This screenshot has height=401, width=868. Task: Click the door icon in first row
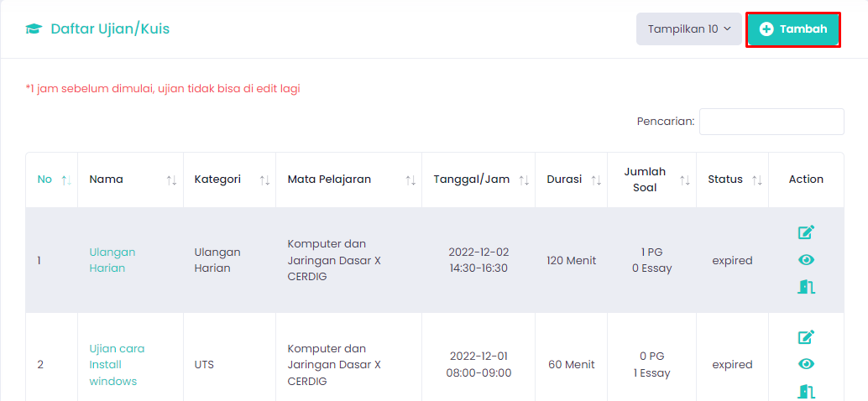pos(806,287)
